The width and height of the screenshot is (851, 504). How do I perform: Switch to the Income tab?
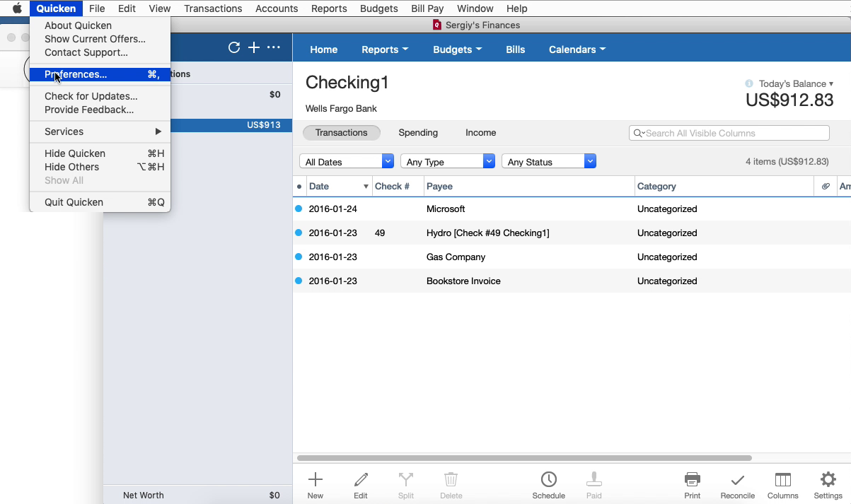(x=480, y=133)
